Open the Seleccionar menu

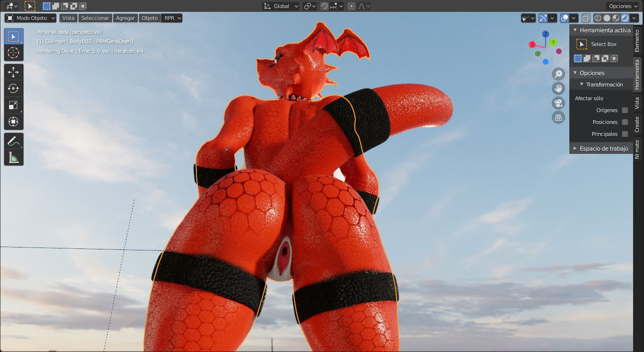click(x=95, y=18)
